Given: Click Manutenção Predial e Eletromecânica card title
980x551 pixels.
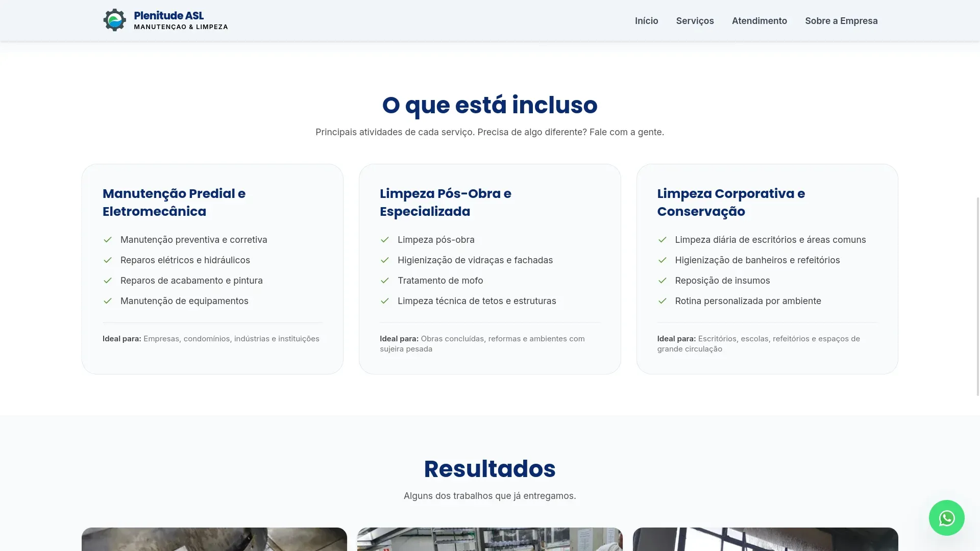Looking at the screenshot, I should tap(174, 203).
